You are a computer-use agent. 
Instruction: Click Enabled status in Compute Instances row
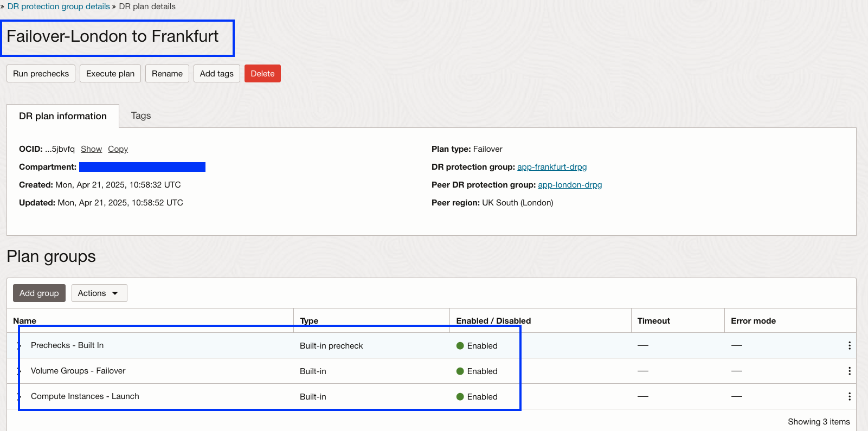[477, 397]
